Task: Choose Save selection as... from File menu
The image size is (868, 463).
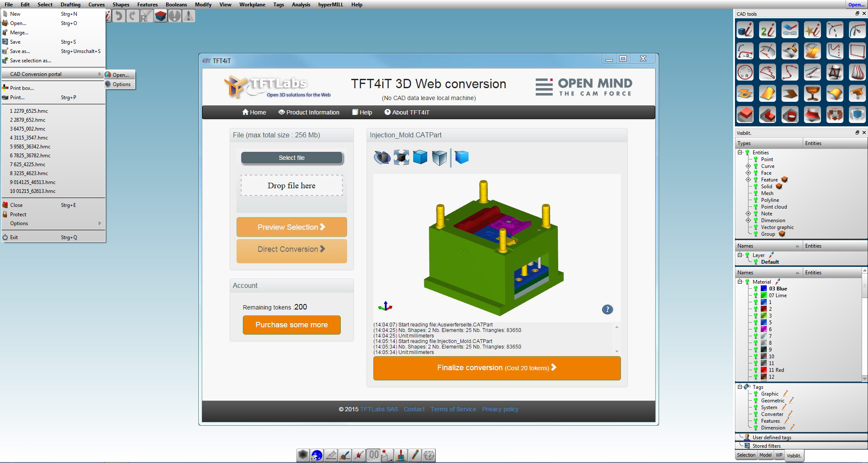Action: click(31, 61)
